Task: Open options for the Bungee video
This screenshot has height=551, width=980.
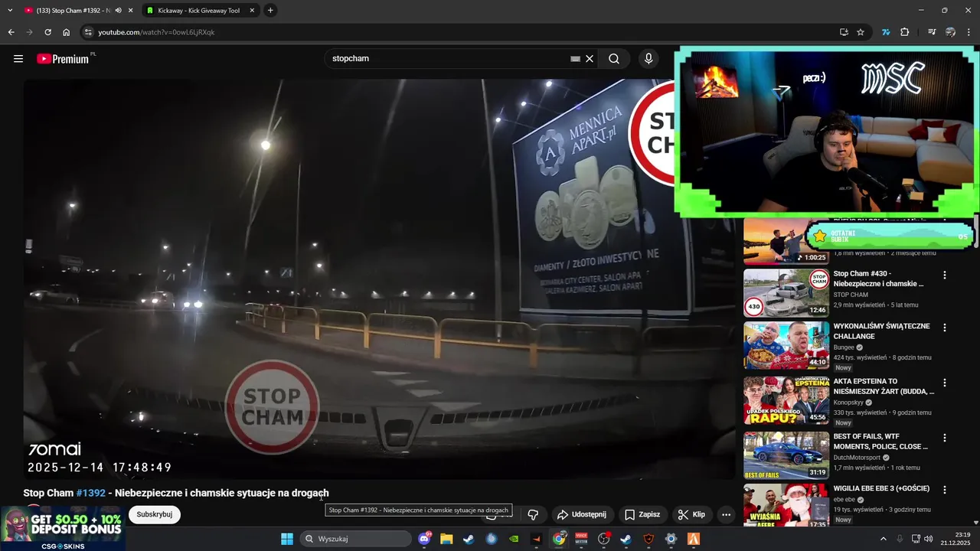Action: point(945,328)
